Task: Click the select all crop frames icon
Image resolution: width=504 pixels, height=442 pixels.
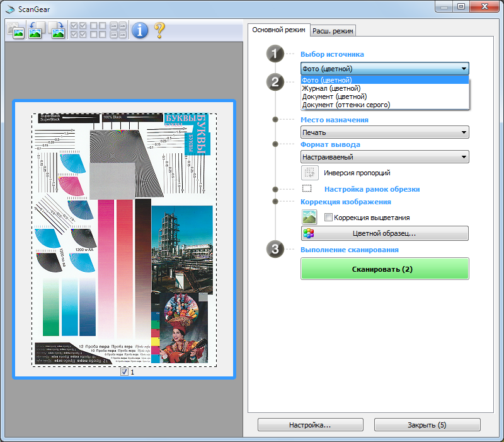Action: tap(118, 30)
